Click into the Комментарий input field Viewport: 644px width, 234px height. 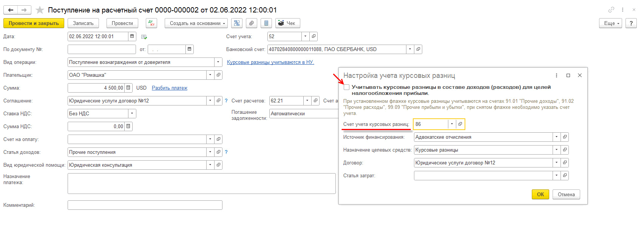[x=145, y=205]
